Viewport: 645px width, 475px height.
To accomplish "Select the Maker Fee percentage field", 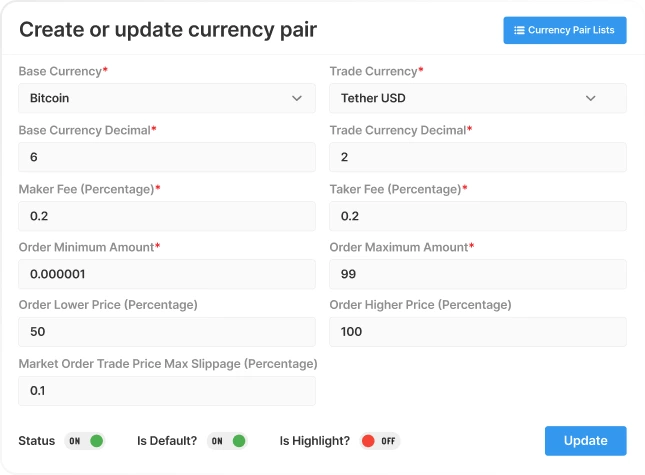I will (x=167, y=216).
